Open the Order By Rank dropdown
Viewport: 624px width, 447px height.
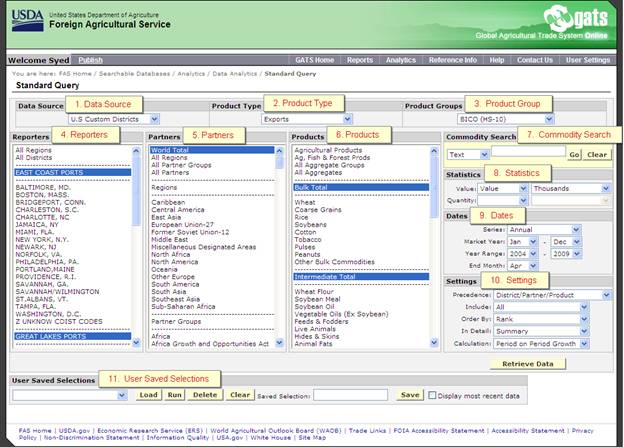pos(541,319)
